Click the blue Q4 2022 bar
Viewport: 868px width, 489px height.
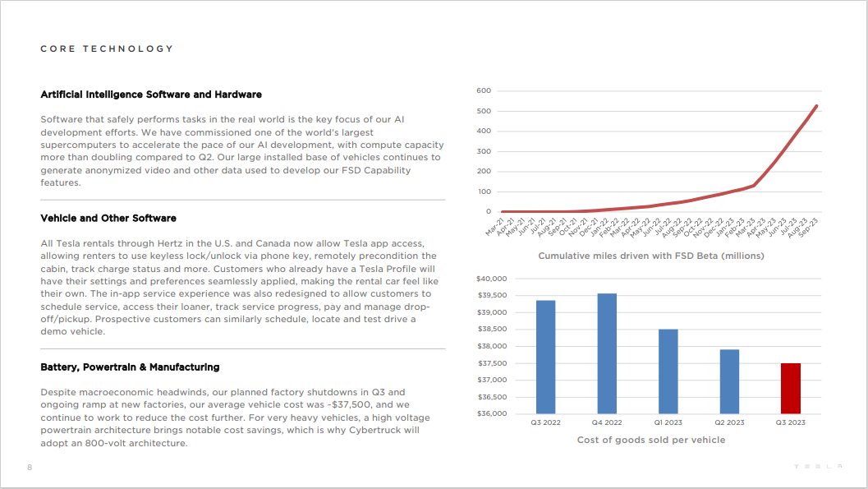tap(607, 353)
